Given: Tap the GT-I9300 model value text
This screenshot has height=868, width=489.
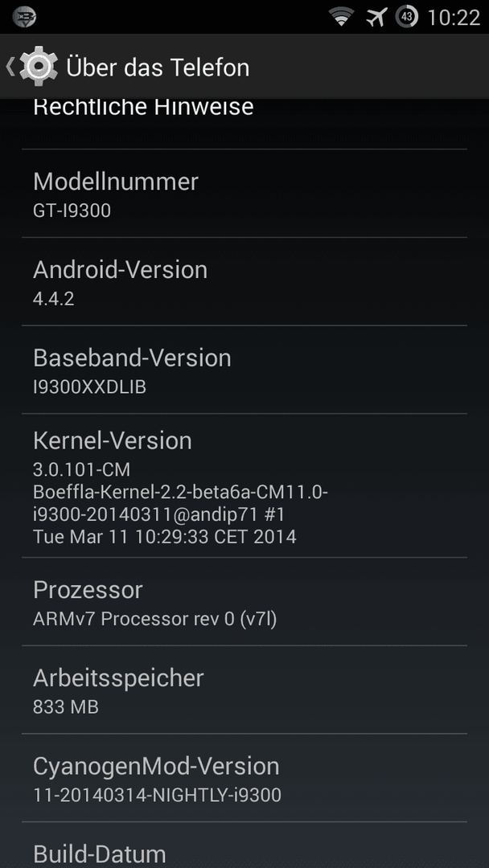Looking at the screenshot, I should click(72, 211).
